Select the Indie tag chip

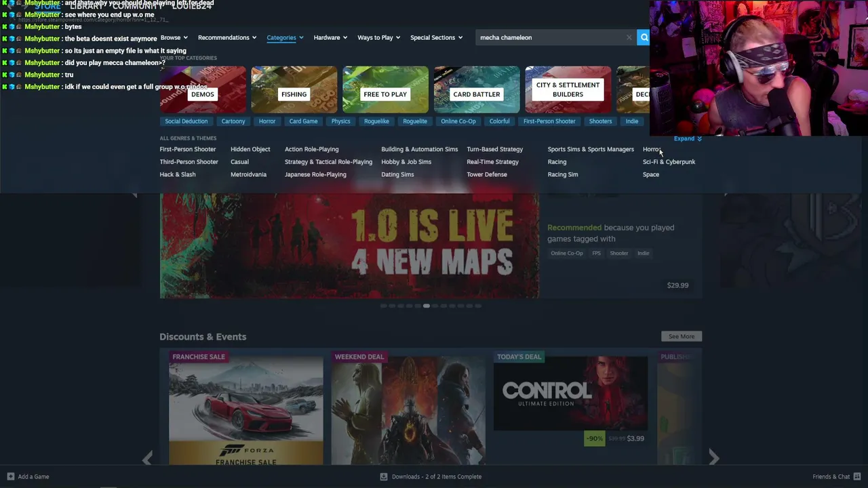[631, 121]
